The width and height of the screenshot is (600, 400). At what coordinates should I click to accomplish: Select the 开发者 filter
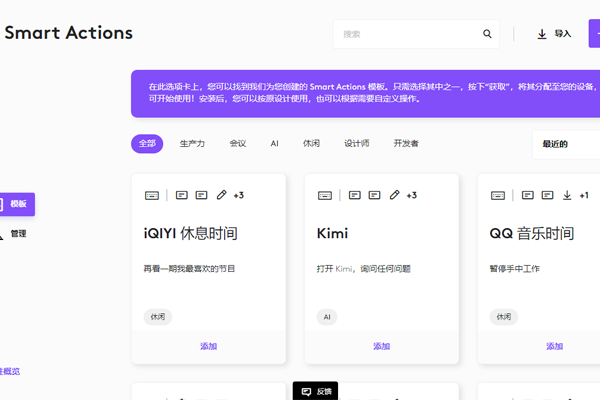[x=406, y=144]
